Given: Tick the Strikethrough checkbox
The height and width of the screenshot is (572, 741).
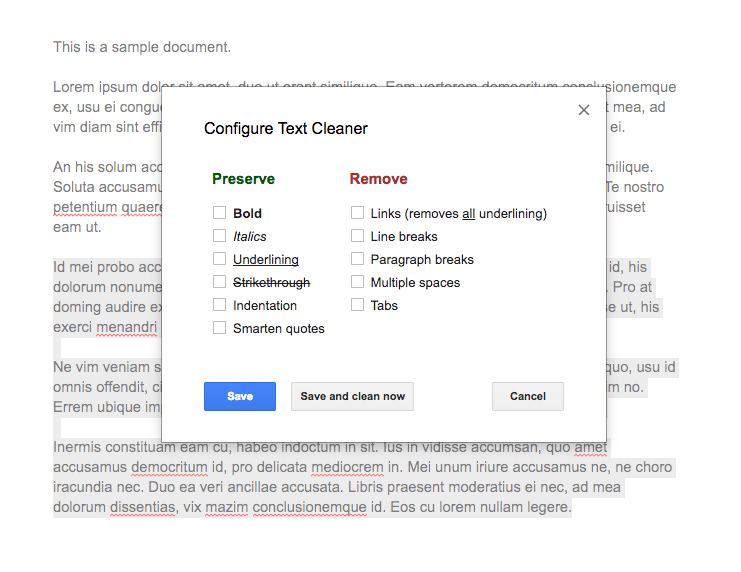Looking at the screenshot, I should (x=219, y=282).
